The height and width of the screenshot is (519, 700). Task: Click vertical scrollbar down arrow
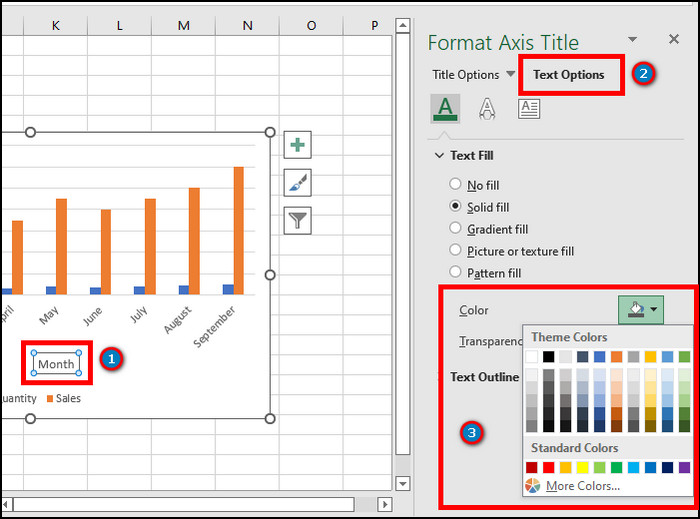[x=403, y=483]
